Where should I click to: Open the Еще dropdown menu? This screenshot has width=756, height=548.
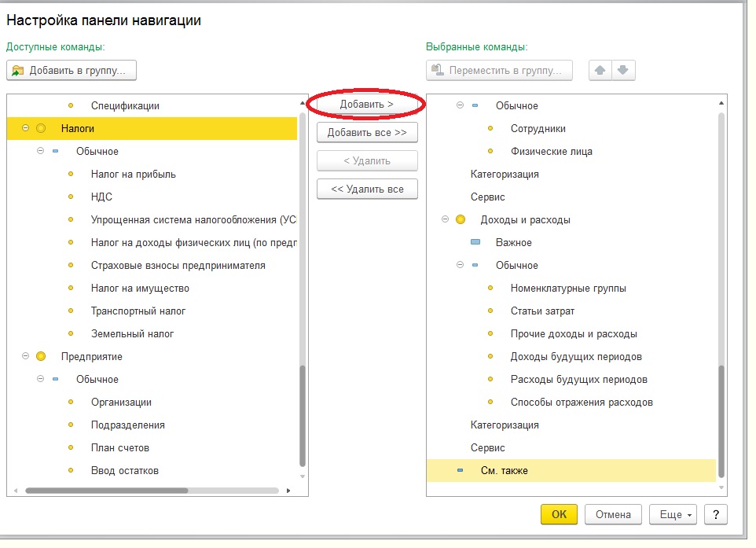click(673, 514)
